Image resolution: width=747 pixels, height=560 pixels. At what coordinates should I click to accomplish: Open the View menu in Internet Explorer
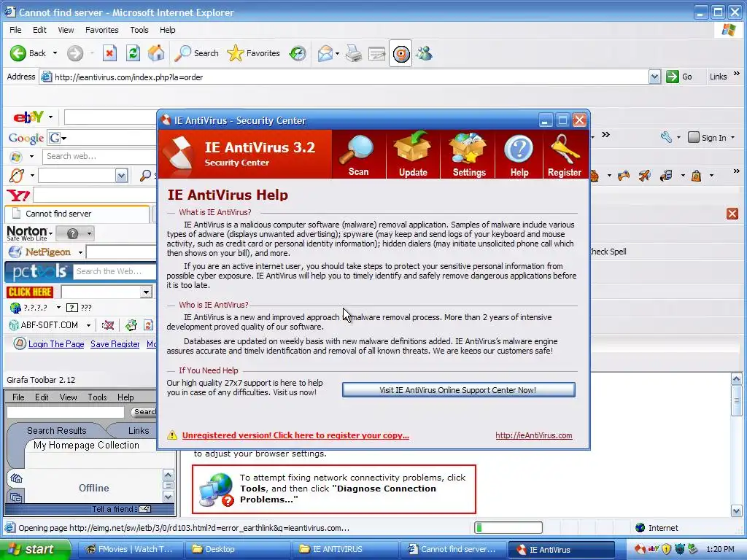66,30
